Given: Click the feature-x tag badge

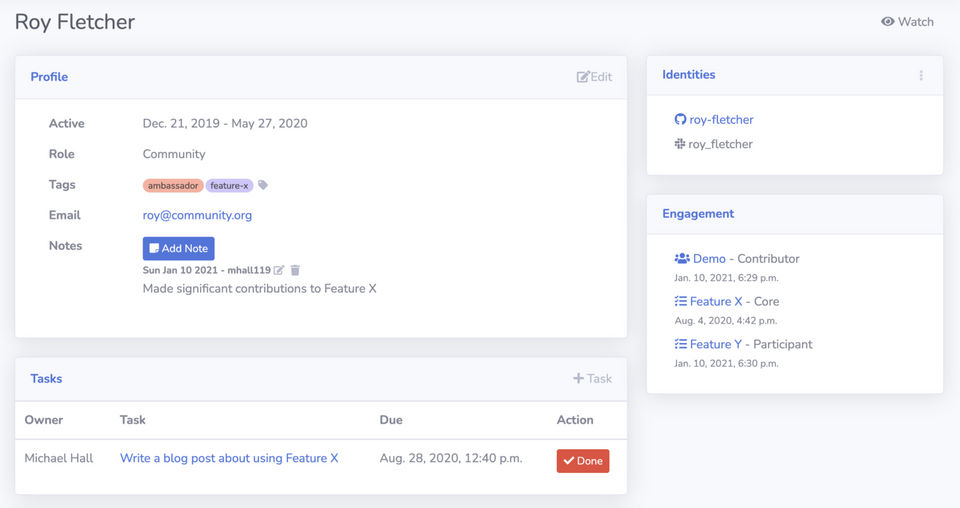Looking at the screenshot, I should tap(229, 185).
